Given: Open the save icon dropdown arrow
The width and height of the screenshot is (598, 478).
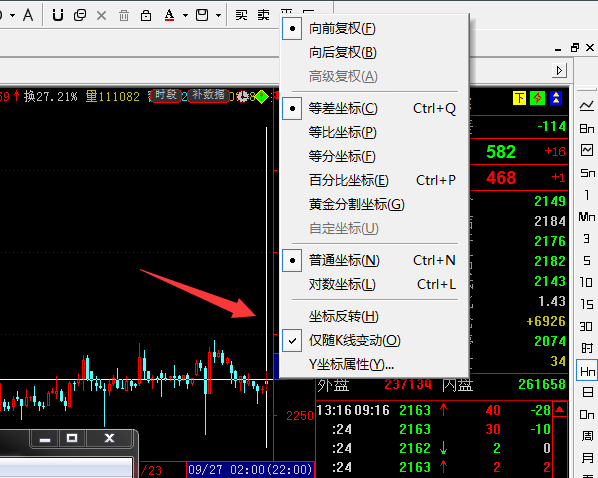Looking at the screenshot, I should (218, 16).
